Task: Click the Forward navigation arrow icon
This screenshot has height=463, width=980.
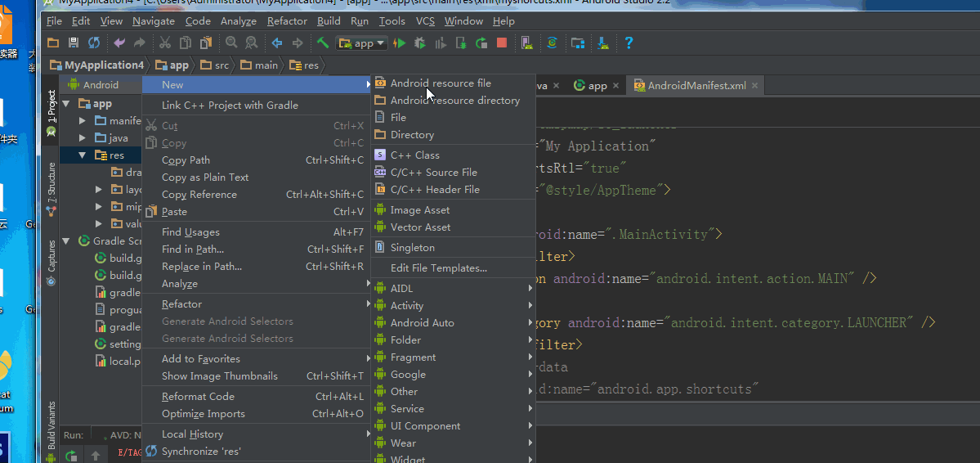Action: [x=298, y=43]
